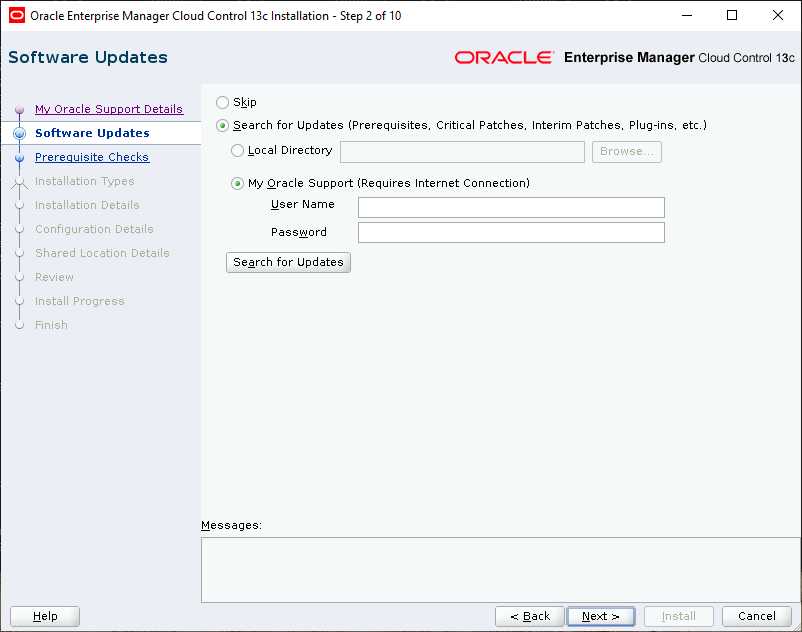
Task: Close the installer window
Action: coord(777,15)
